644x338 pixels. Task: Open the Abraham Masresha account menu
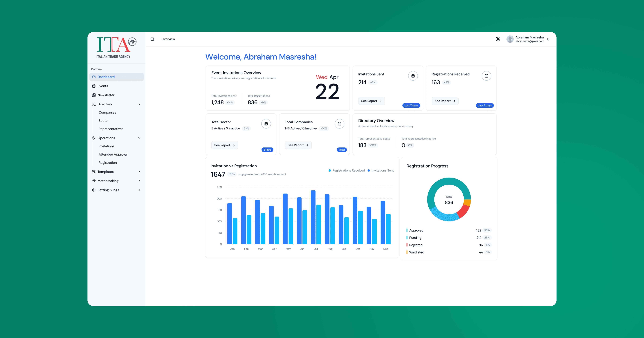[528, 39]
